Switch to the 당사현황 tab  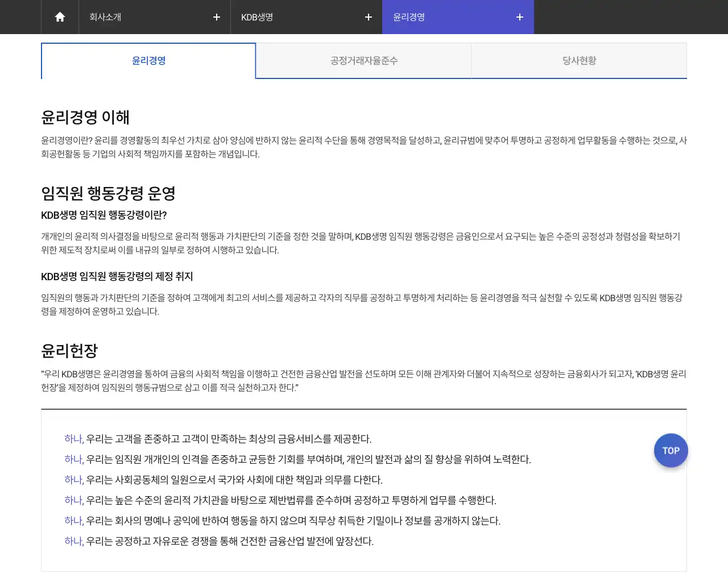[579, 60]
